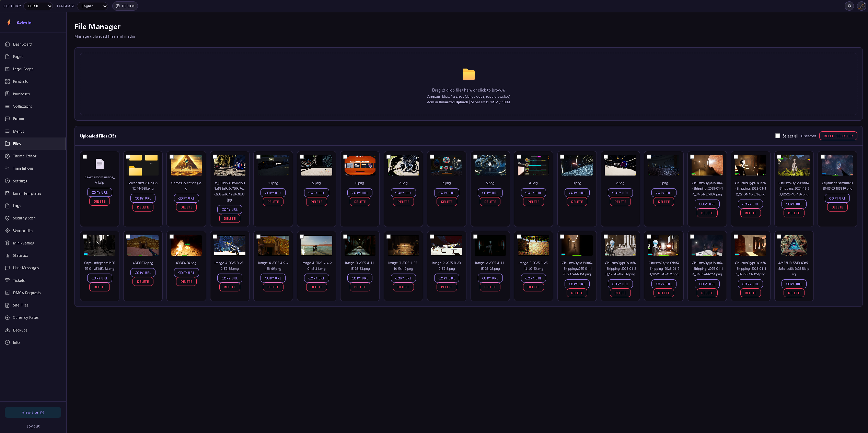Screen dimensions: 868x433
Task: Open the Theme Editor section
Action: (24, 156)
